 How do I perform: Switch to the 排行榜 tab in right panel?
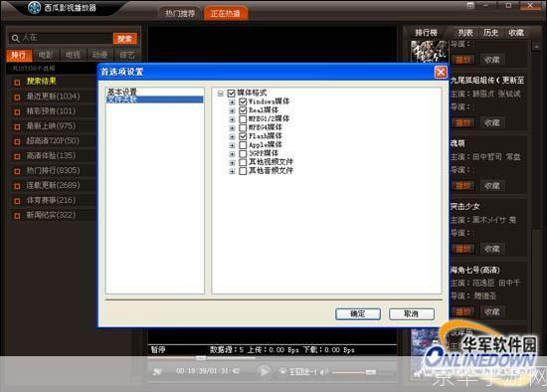point(426,33)
